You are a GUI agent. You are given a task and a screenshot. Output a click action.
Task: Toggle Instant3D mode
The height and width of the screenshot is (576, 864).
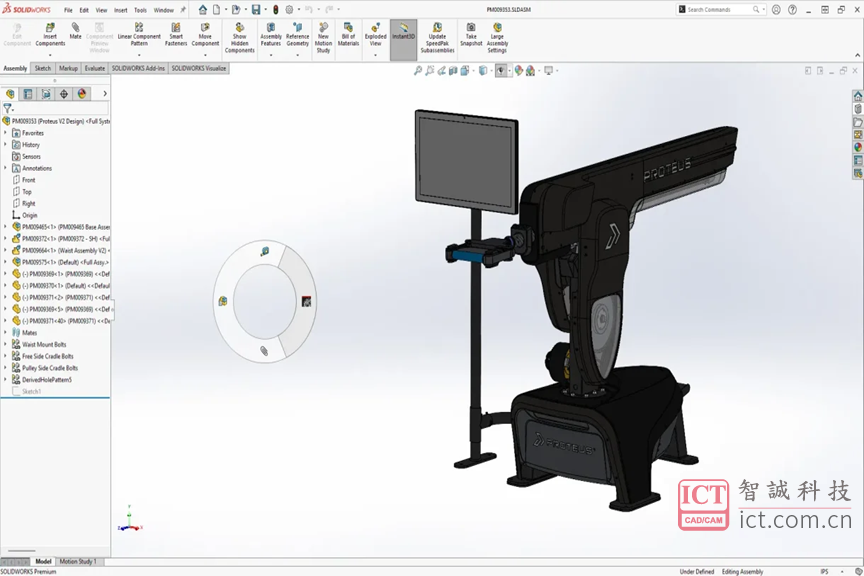403,40
